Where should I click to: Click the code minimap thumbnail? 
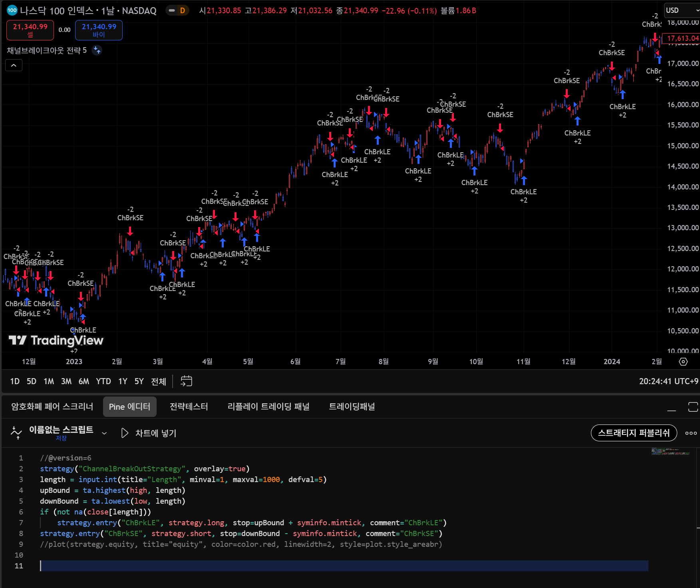670,451
